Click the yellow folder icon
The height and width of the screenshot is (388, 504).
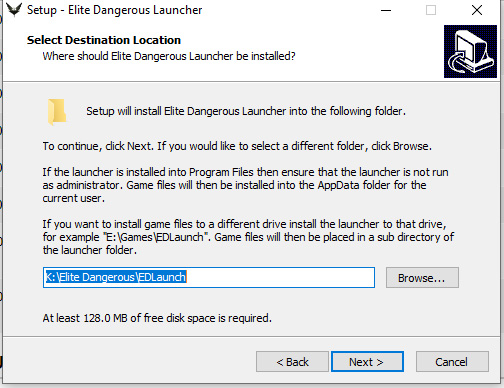57,112
